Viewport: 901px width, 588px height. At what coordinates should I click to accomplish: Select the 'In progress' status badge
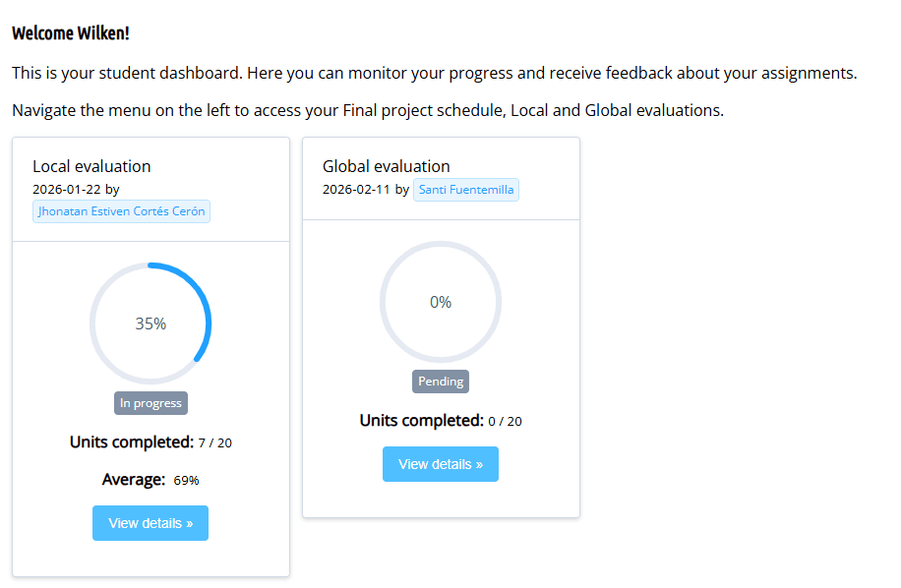150,402
